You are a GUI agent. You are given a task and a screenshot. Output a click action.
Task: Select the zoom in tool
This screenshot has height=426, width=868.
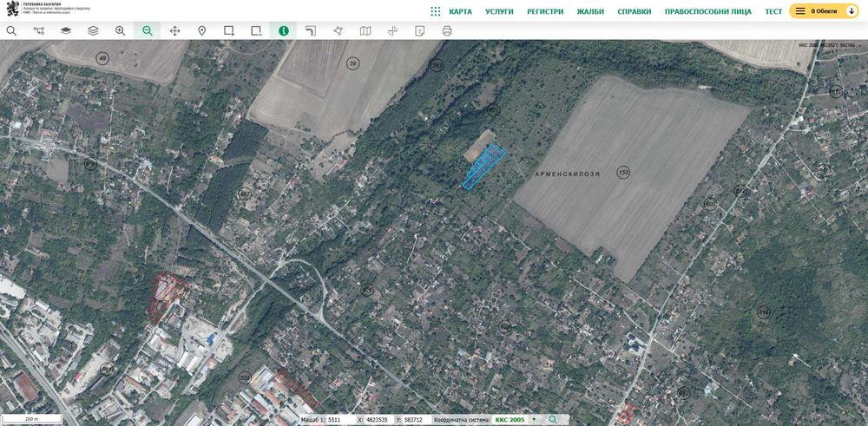pyautogui.click(x=120, y=30)
